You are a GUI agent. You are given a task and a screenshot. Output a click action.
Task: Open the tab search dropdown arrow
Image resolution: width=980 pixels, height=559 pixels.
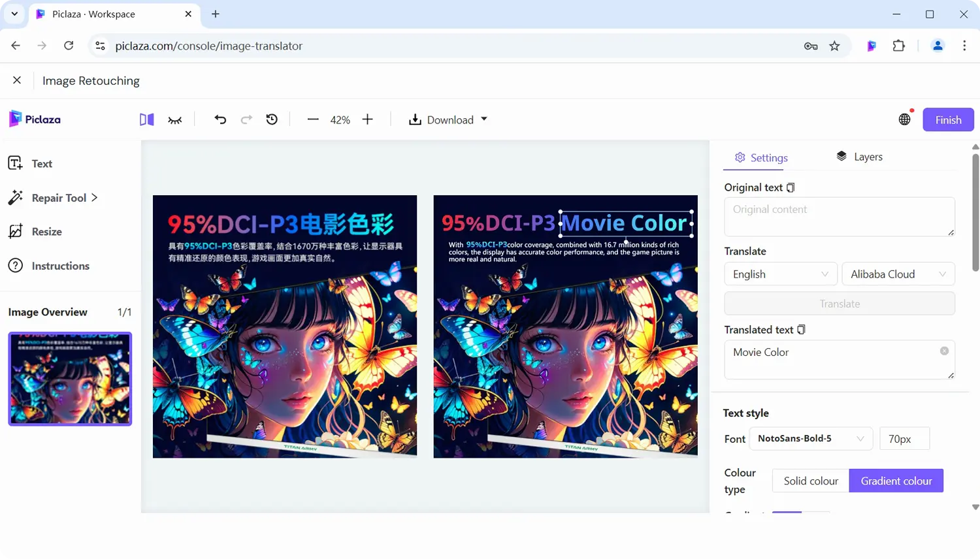pyautogui.click(x=14, y=14)
